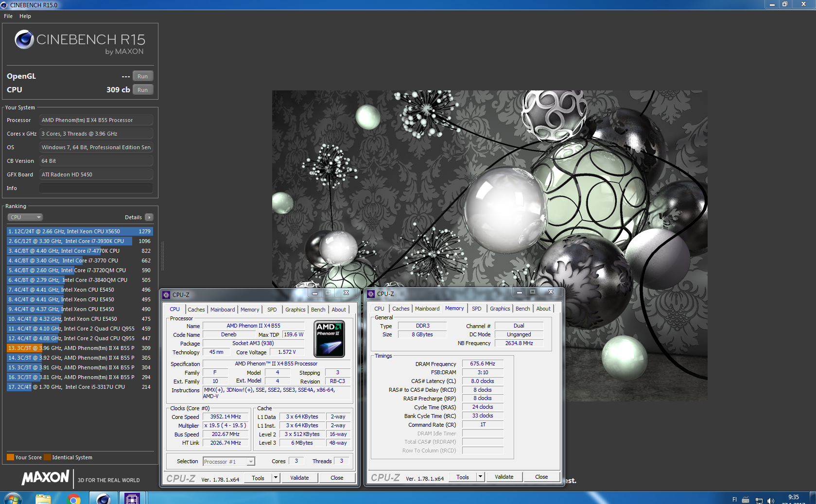
Task: Select ranking row Intel Core i7-3930K CPU
Action: pyautogui.click(x=80, y=241)
